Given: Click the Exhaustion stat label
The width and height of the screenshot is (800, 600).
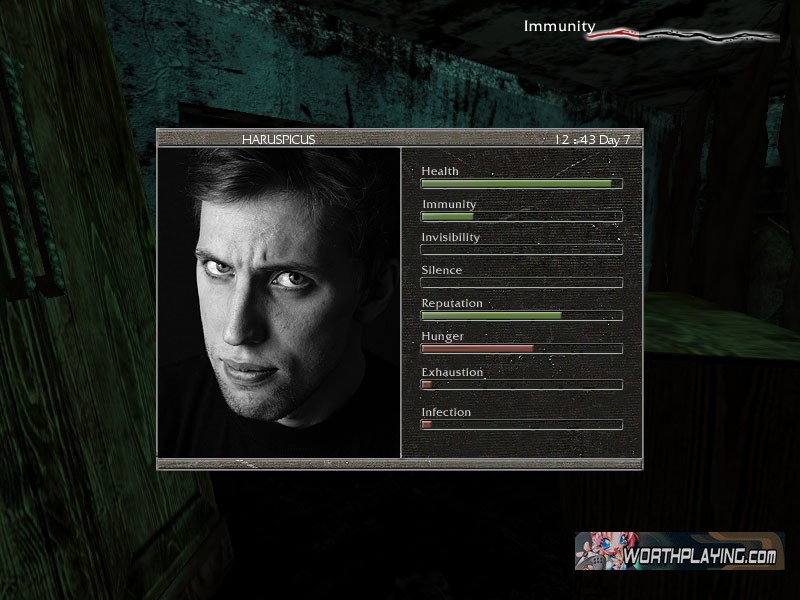Looking at the screenshot, I should tap(452, 372).
